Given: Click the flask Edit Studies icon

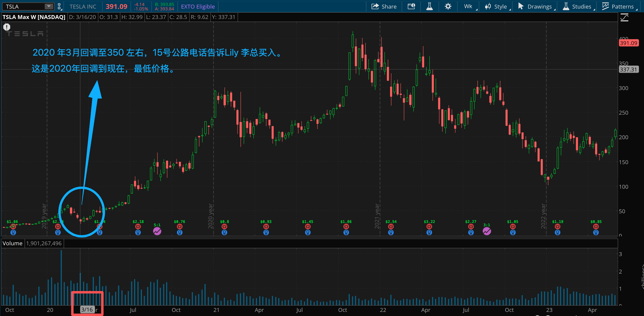Looking at the screenshot, I should (429, 7).
